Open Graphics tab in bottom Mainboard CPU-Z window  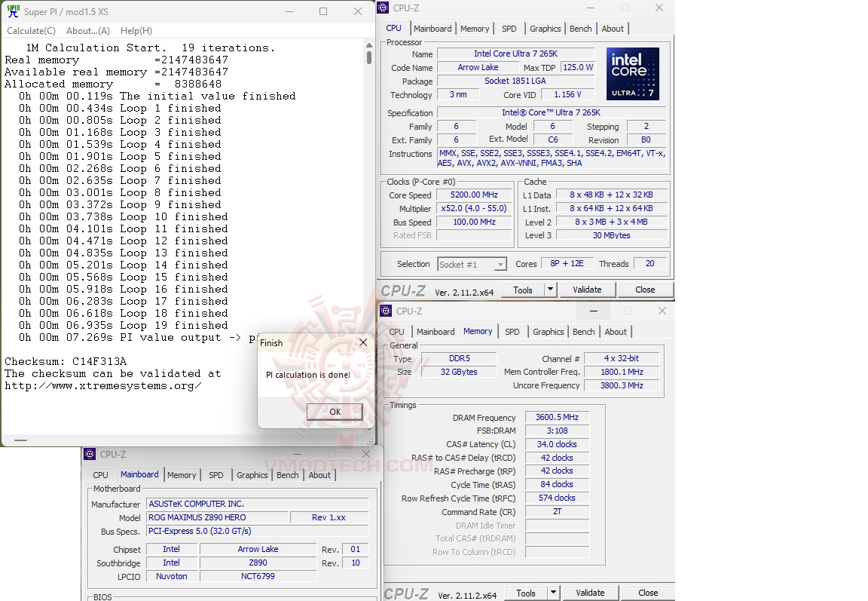click(x=252, y=475)
